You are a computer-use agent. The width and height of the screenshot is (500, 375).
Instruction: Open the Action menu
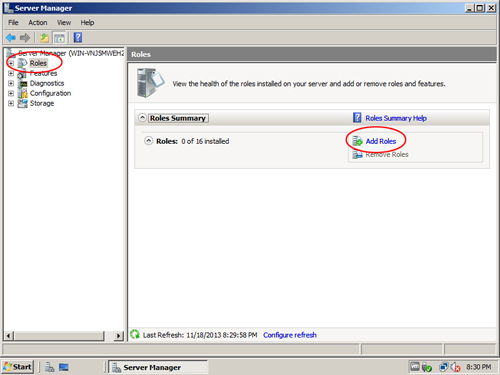tap(38, 22)
